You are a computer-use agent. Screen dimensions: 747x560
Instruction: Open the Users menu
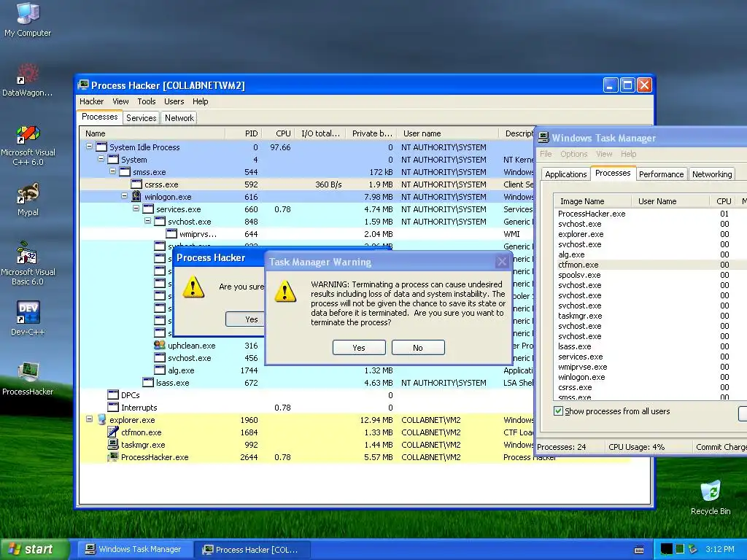click(174, 101)
